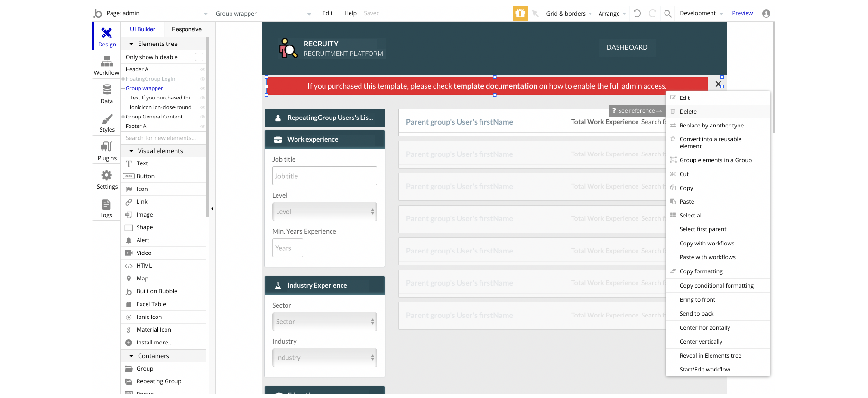This screenshot has height=398, width=868.
Task: Click the search magnifier icon
Action: tap(668, 13)
